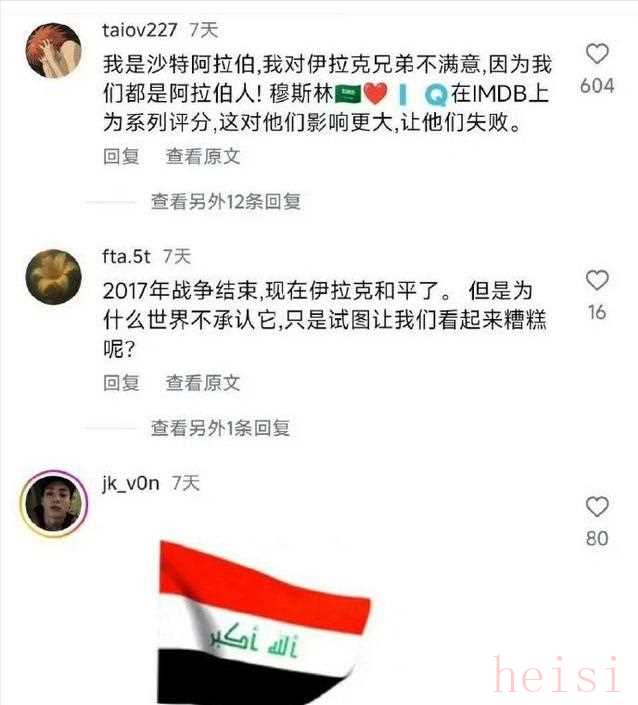
Task: Tap heart icon on fta.5t's comment
Action: click(597, 280)
